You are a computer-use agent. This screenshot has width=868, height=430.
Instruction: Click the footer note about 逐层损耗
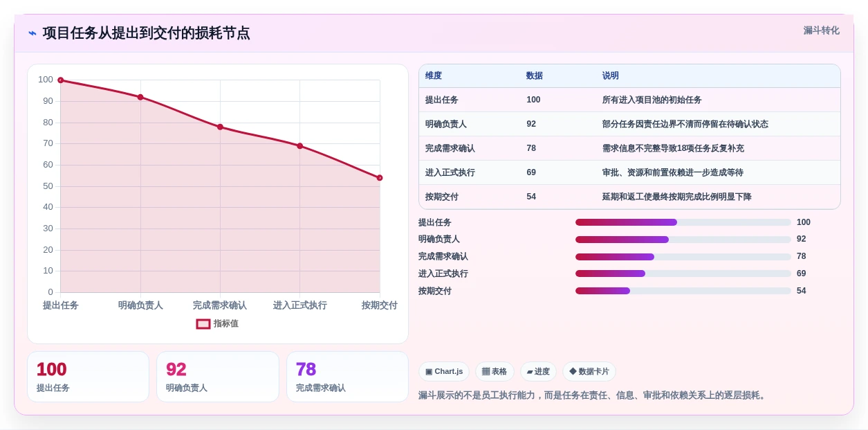[593, 395]
